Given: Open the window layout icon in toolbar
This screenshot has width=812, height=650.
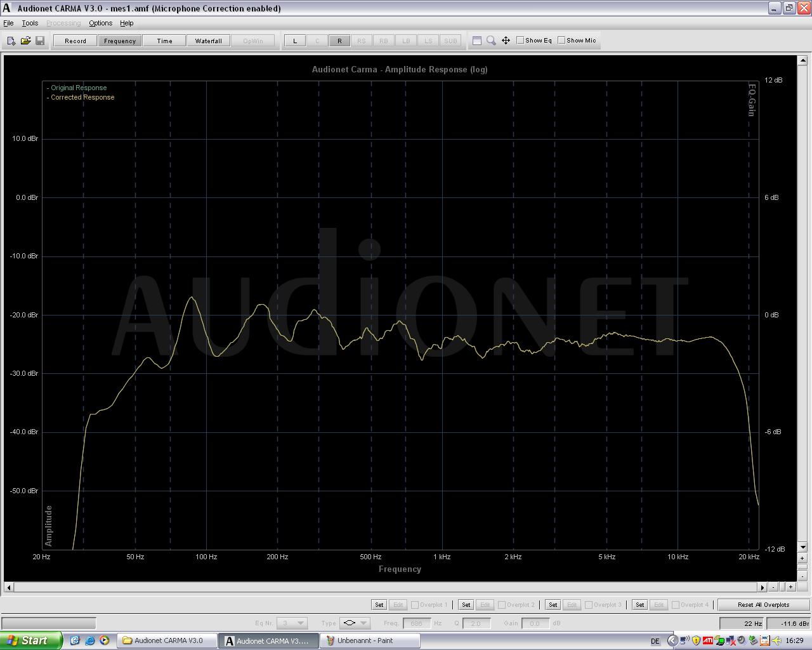Looking at the screenshot, I should click(477, 41).
